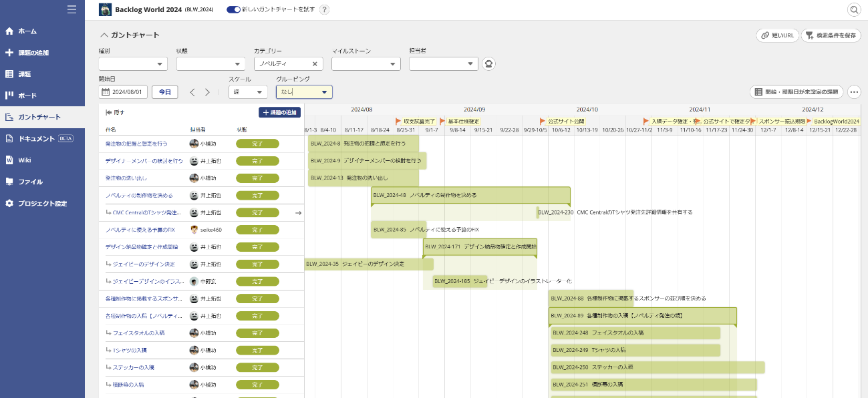Open the more options ellipsis button
Screen dimensions: 868x398
tap(854, 92)
